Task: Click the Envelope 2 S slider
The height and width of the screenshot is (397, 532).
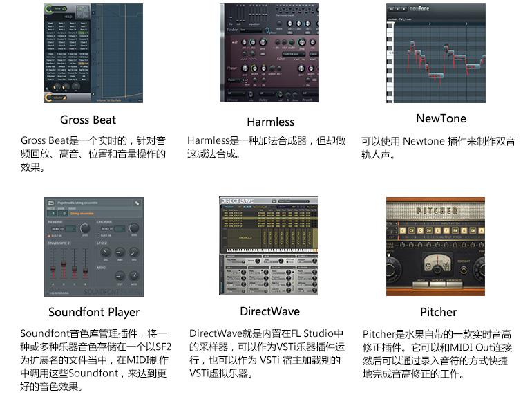Action: (x=75, y=264)
